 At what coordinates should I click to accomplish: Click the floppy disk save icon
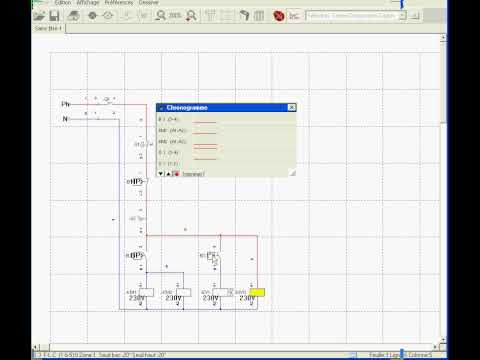click(x=54, y=16)
